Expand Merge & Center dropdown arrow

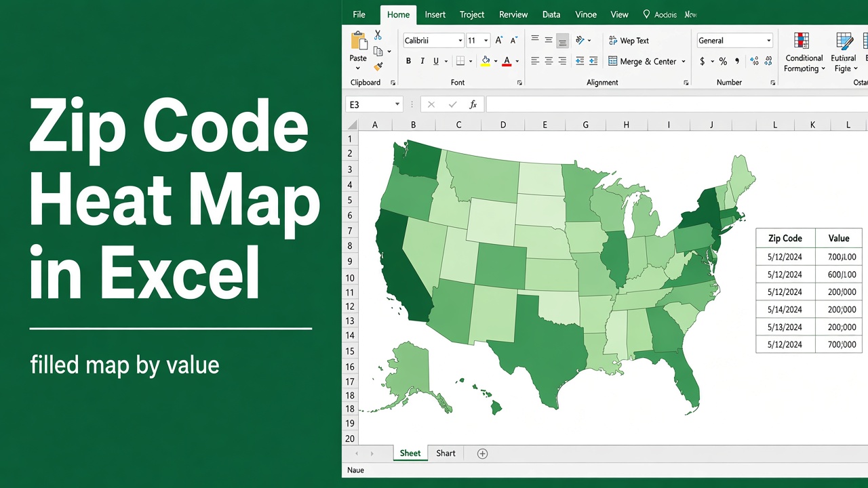683,61
